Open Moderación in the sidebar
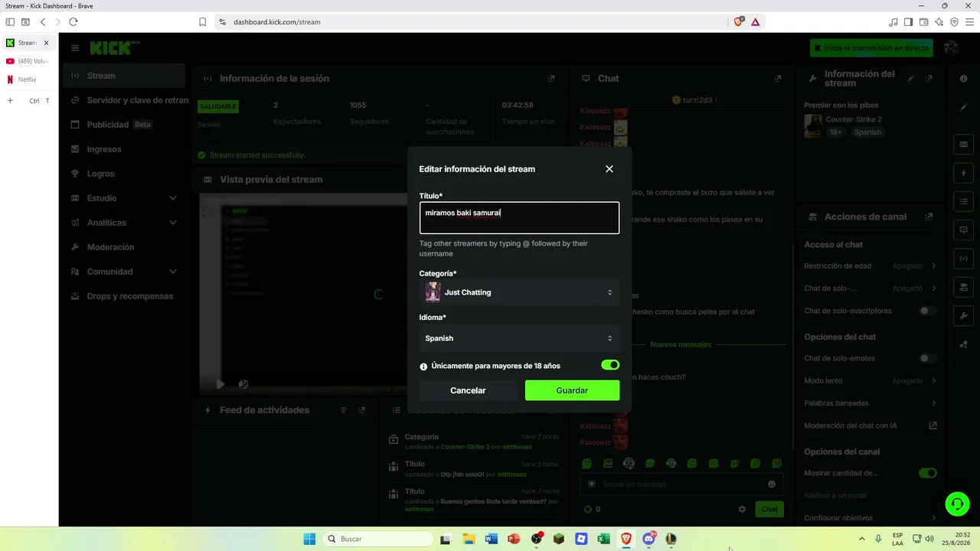This screenshot has height=551, width=980. (124, 247)
